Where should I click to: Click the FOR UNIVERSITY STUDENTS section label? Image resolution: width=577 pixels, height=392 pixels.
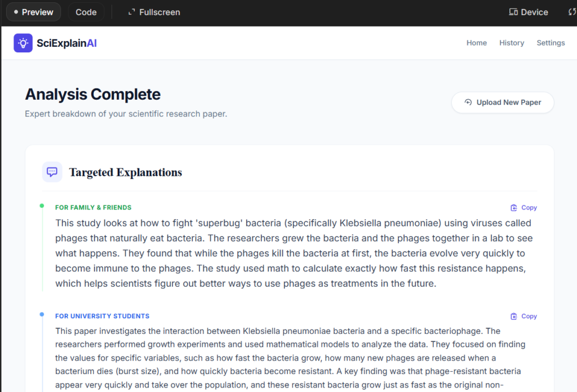[102, 317]
